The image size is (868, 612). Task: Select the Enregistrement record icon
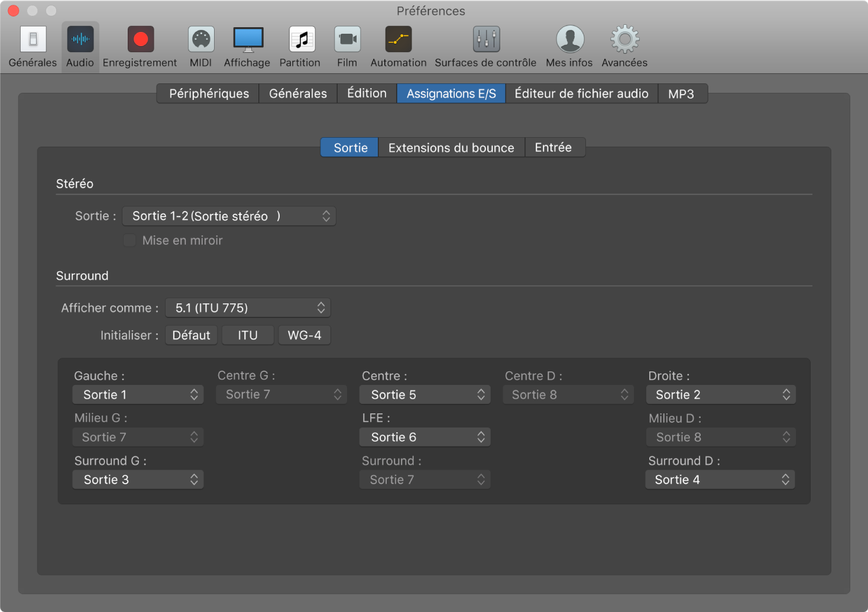click(140, 40)
